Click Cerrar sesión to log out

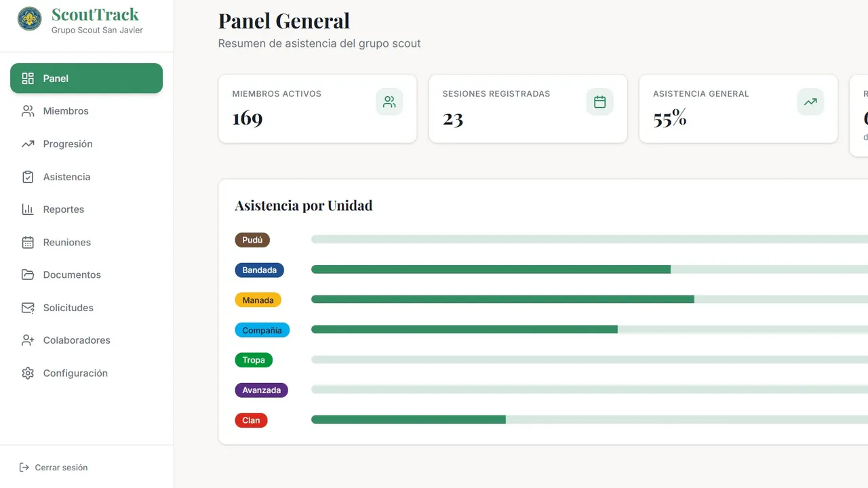pos(54,467)
